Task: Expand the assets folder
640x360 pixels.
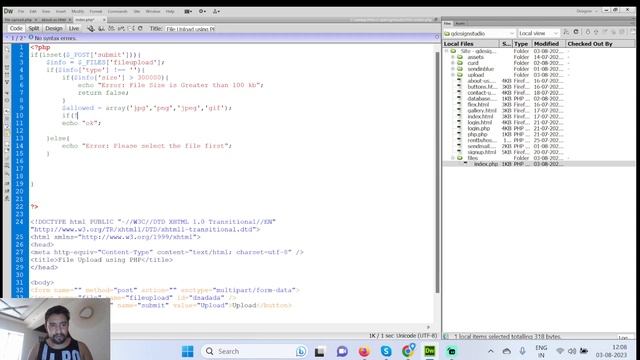Action: click(453, 57)
